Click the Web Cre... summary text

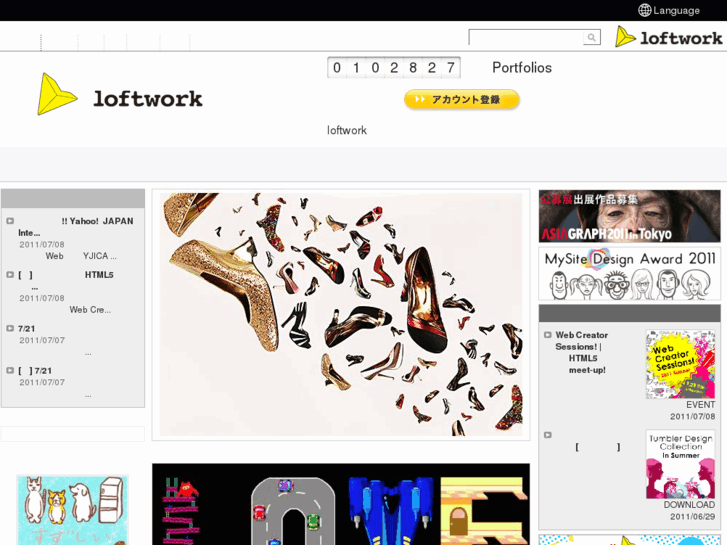(90, 310)
